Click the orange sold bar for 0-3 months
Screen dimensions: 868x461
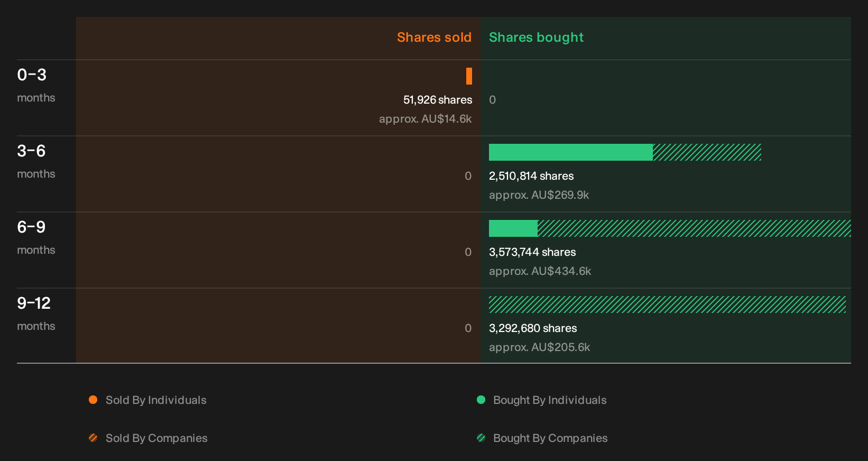[469, 76]
